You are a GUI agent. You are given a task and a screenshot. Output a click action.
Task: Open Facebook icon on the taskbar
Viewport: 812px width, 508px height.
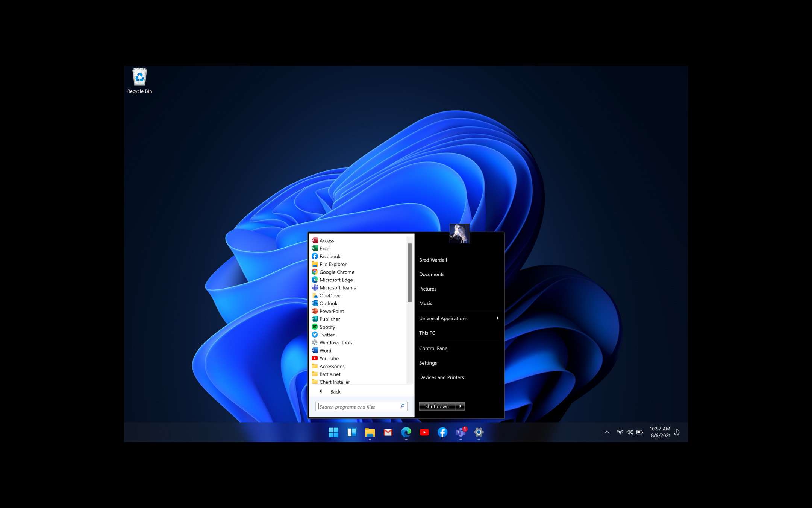coord(442,432)
